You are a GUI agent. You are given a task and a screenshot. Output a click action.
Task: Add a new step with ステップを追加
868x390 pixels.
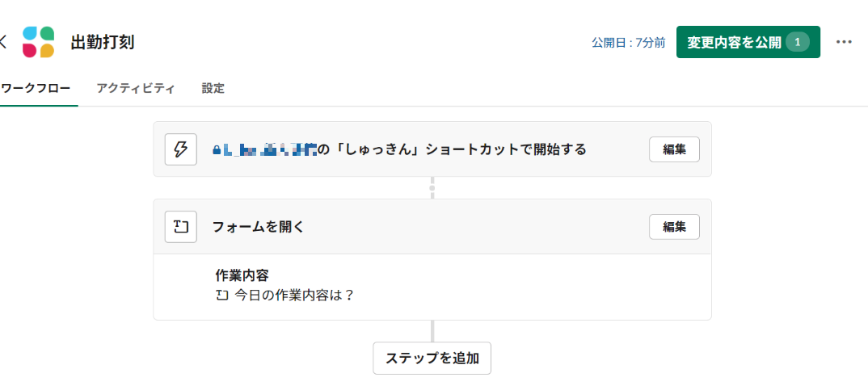click(x=432, y=359)
